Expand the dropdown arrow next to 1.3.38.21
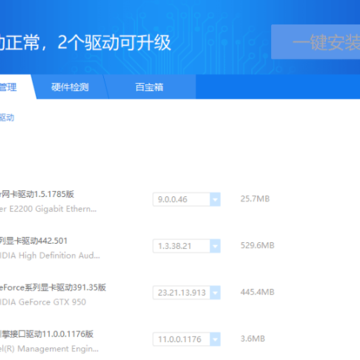Viewport: 360px width, 360px height. [x=215, y=246]
